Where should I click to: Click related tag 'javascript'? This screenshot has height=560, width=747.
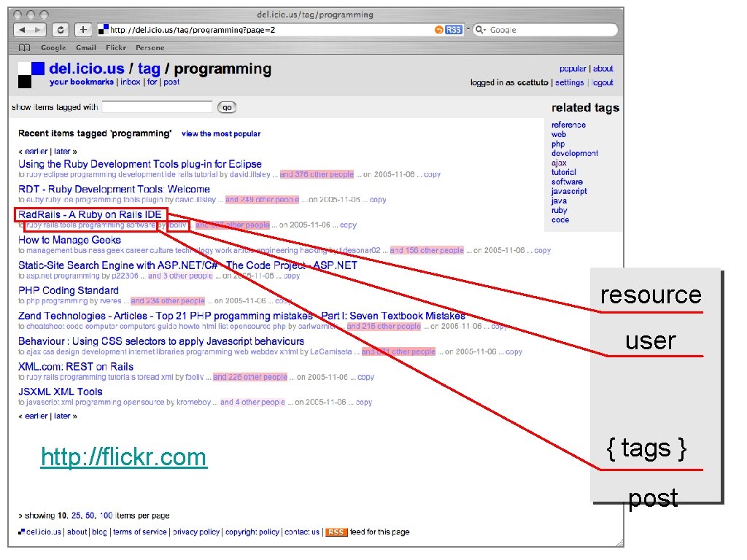point(569,192)
